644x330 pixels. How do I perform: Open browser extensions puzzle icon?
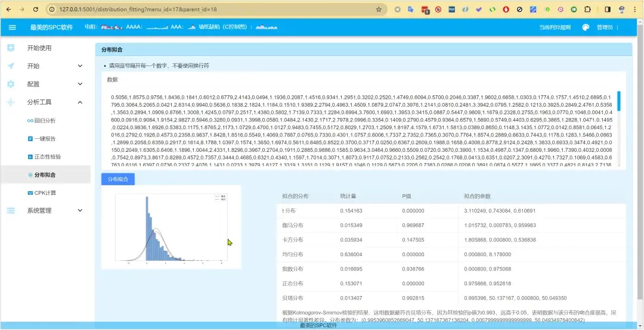(587, 9)
